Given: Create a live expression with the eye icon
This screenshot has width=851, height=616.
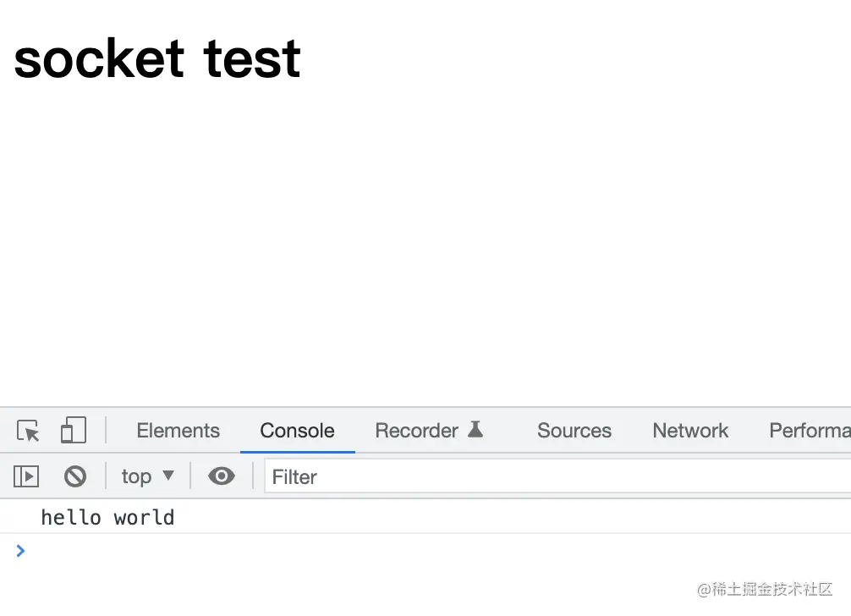Looking at the screenshot, I should [222, 476].
